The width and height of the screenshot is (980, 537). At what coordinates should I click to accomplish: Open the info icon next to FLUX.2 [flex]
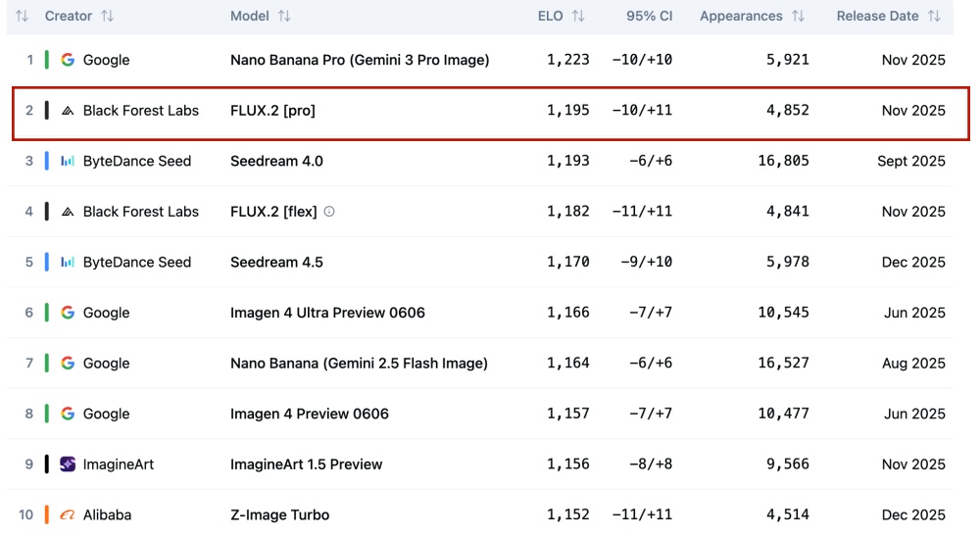pyautogui.click(x=329, y=212)
